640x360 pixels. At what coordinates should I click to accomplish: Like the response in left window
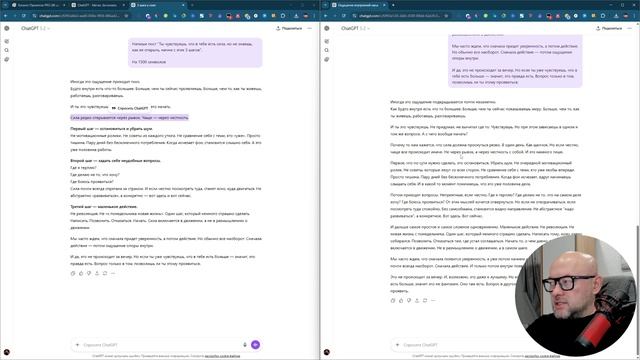point(81,273)
